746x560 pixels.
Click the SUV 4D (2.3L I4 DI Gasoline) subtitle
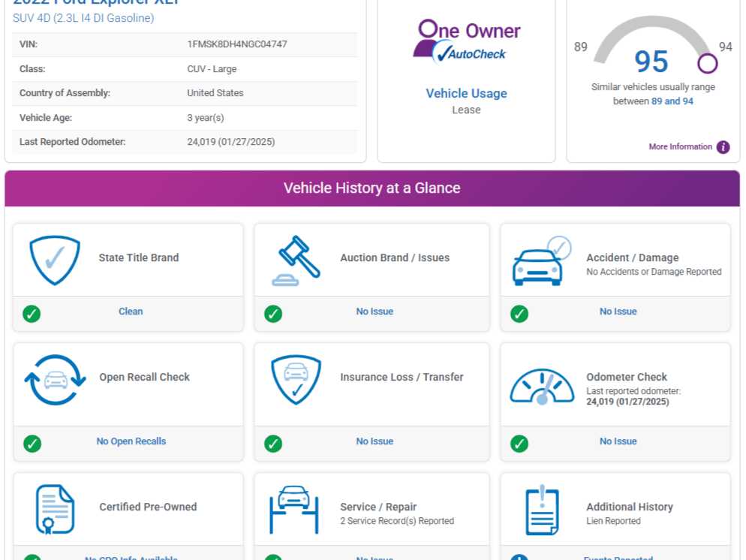coord(83,18)
